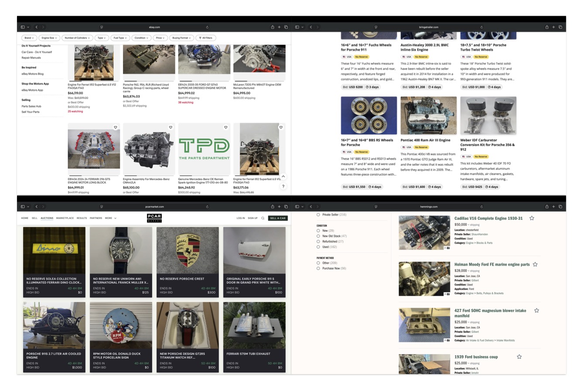This screenshot has height=392, width=583.
Task: Click the SELL A CAR button
Action: tap(278, 218)
